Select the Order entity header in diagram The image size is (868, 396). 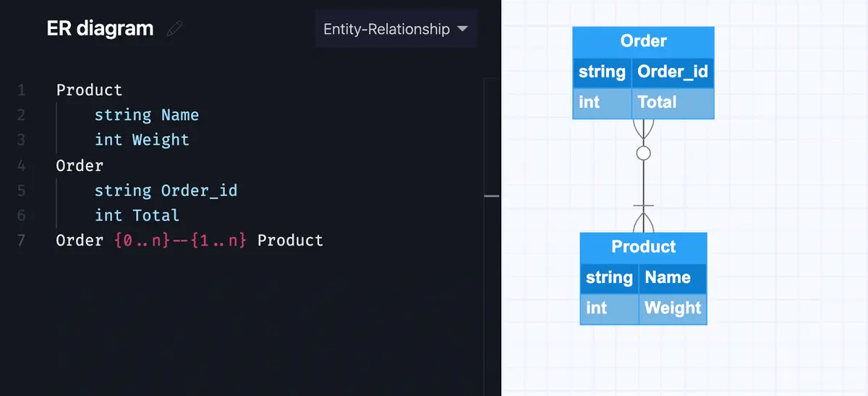click(x=643, y=42)
